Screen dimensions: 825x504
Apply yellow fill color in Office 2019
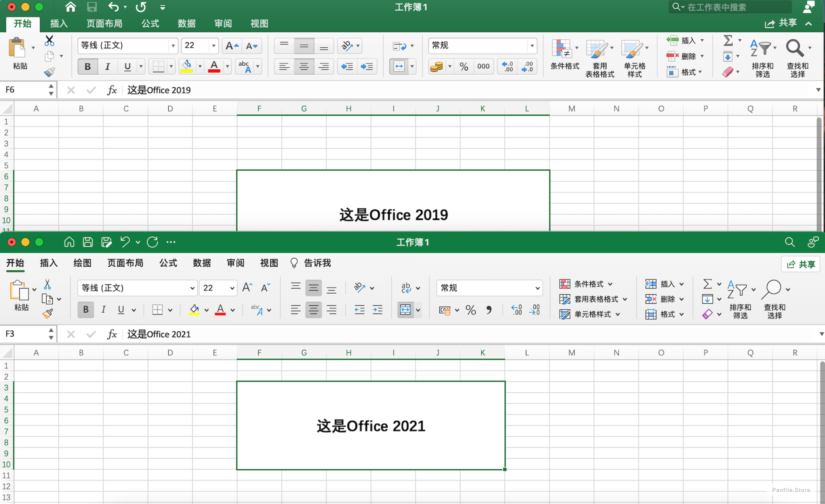point(187,67)
